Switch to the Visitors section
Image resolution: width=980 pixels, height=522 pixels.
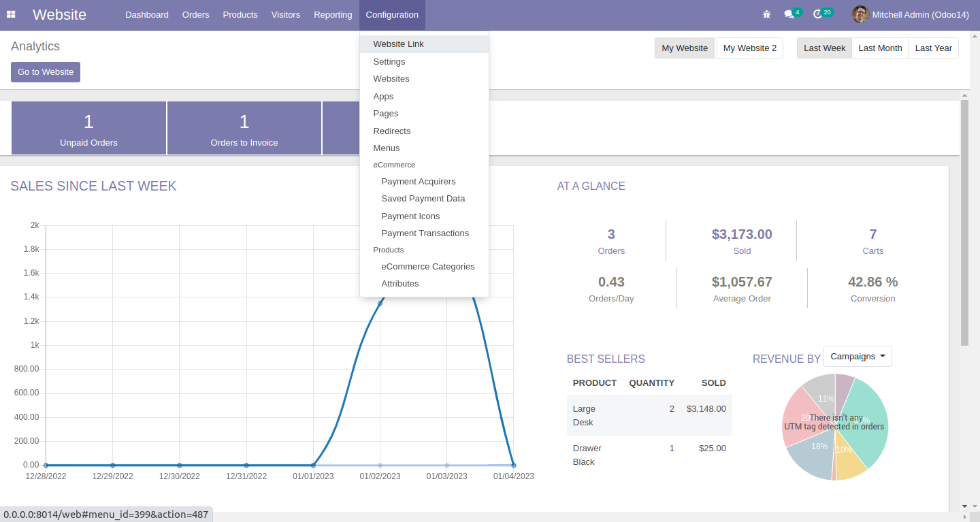point(285,14)
